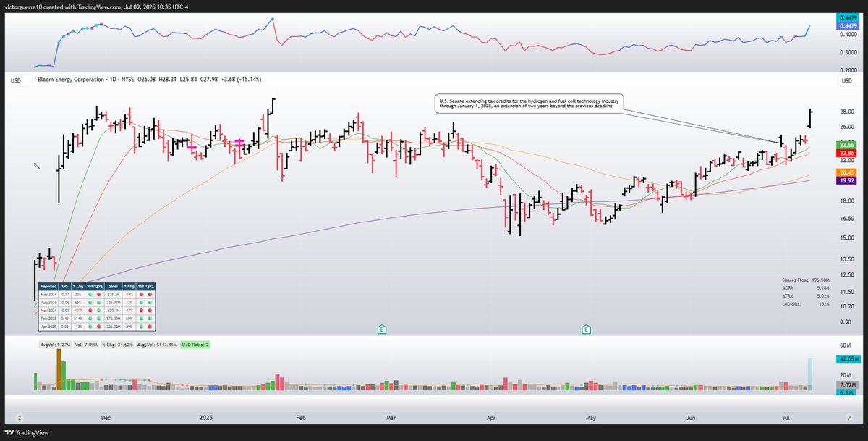Image resolution: width=868 pixels, height=441 pixels.
Task: Click the Sales column header in earnings table
Action: click(x=114, y=286)
